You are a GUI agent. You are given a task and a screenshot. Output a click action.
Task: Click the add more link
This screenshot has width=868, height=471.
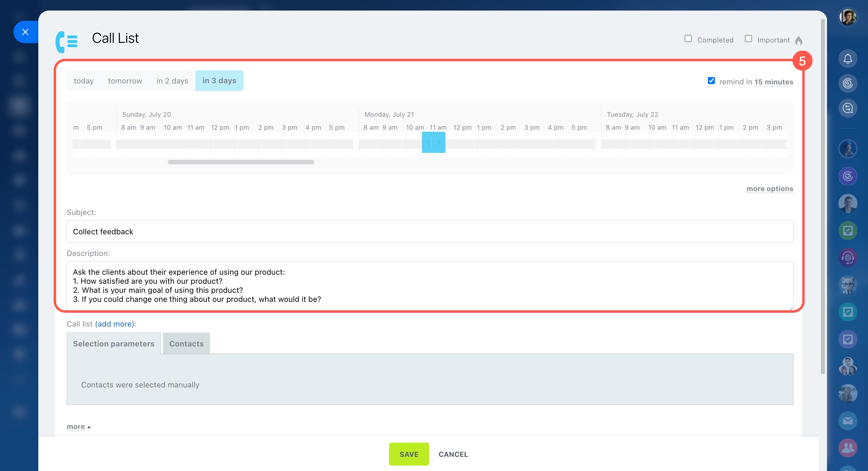tap(115, 324)
